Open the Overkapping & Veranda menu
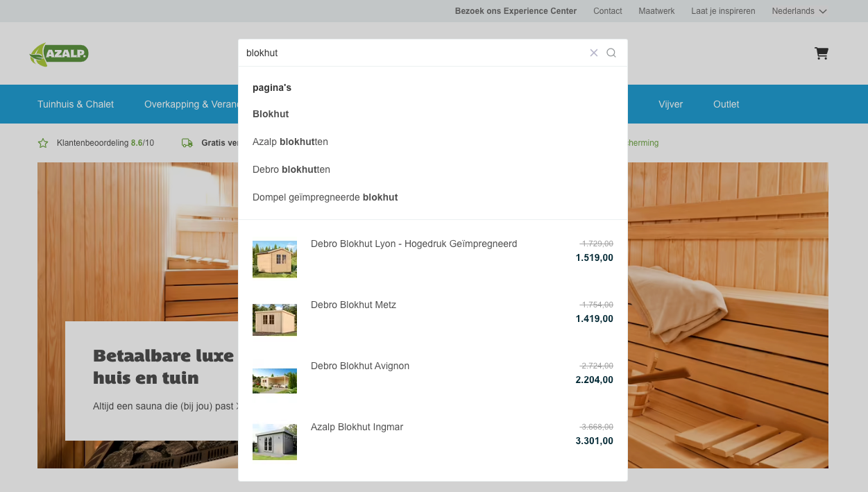This screenshot has width=868, height=492. point(192,104)
